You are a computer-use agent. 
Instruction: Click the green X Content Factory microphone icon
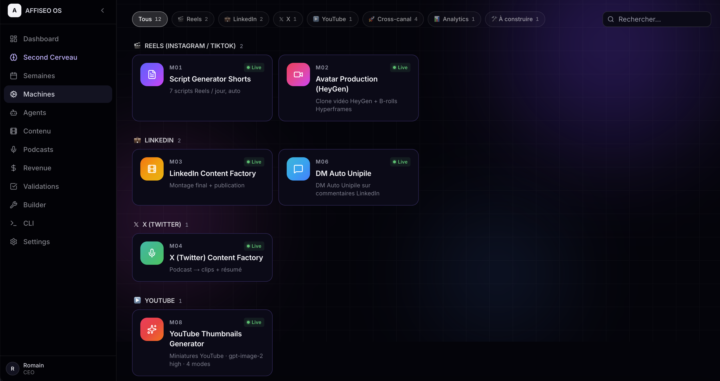(152, 253)
